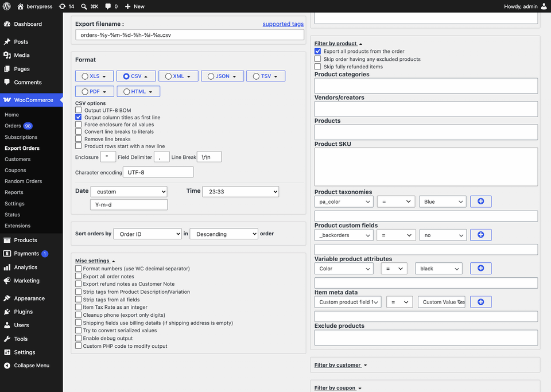Open Settings sliders icon at sidebar bottom

pyautogui.click(x=7, y=352)
